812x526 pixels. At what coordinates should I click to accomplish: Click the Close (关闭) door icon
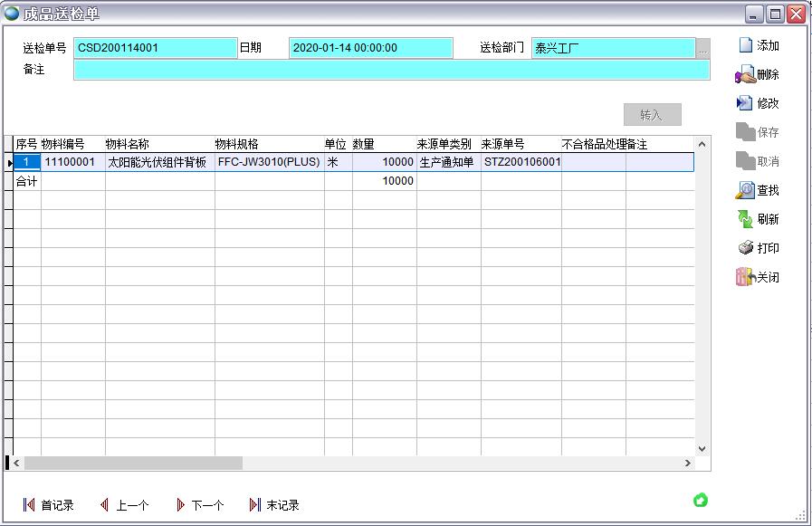pyautogui.click(x=745, y=277)
